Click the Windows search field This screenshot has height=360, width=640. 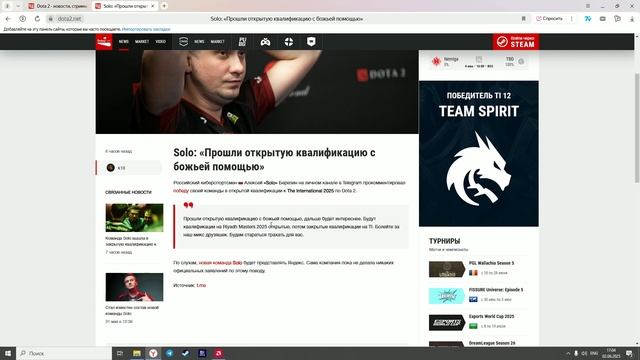(x=64, y=353)
